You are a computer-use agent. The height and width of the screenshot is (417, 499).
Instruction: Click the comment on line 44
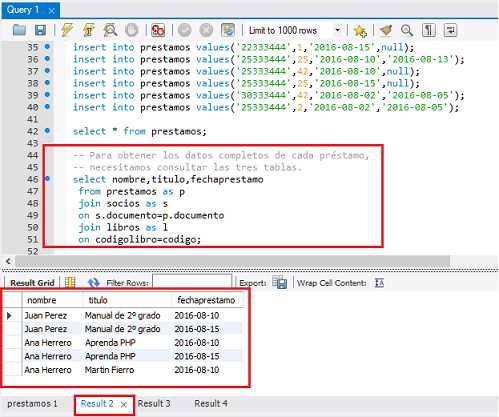tap(221, 155)
